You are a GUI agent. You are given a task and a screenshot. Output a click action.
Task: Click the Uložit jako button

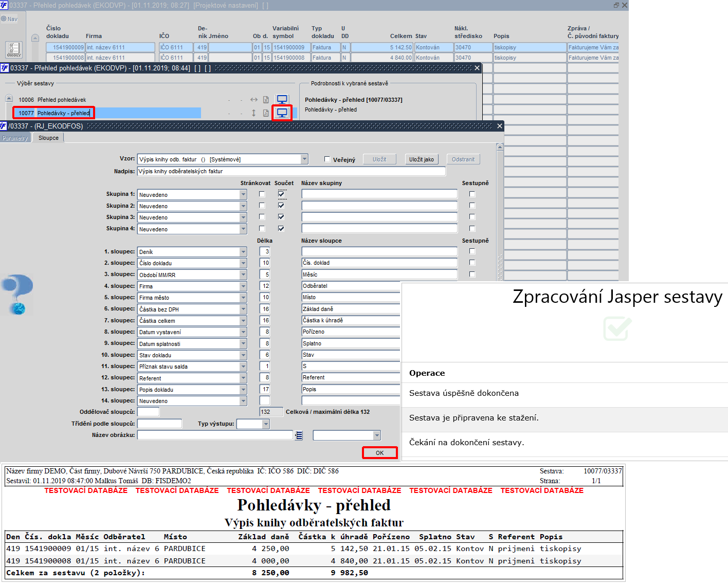point(422,159)
